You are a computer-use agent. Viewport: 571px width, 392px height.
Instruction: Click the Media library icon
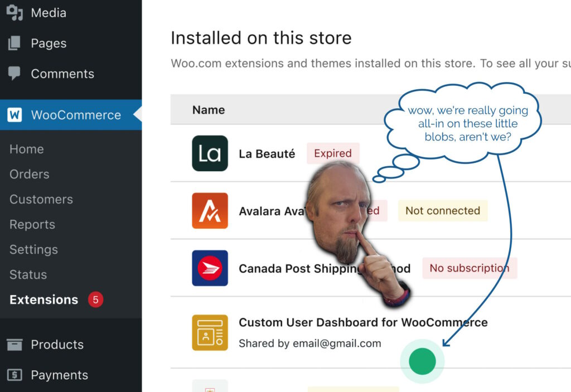point(15,12)
